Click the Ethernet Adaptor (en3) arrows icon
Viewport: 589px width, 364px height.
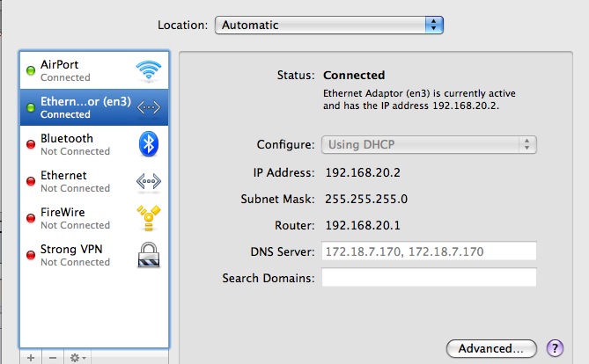149,107
